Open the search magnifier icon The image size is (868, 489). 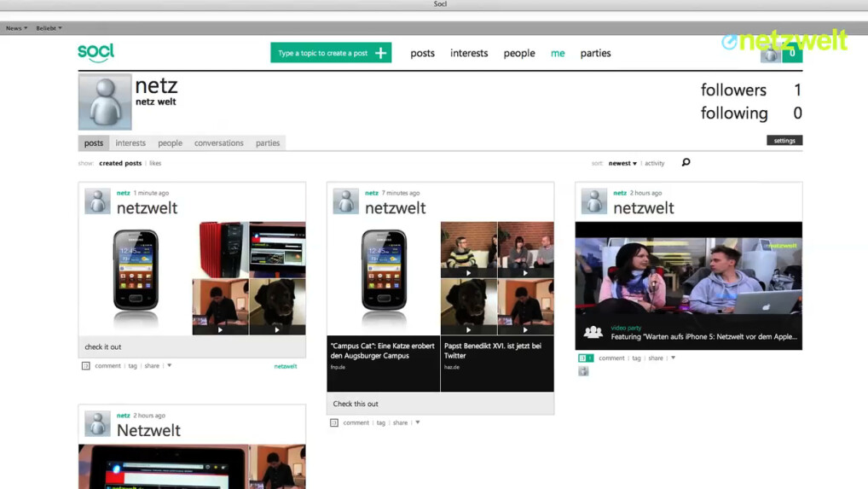point(686,162)
